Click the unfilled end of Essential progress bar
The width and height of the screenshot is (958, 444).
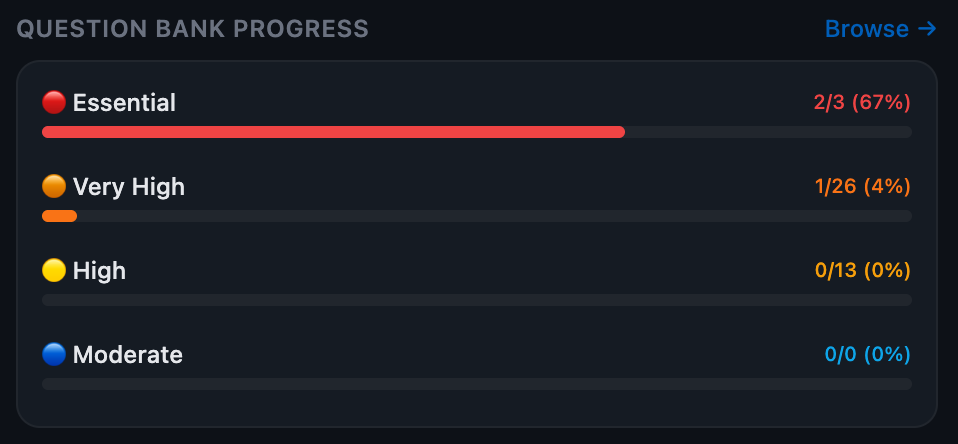pyautogui.click(x=768, y=132)
